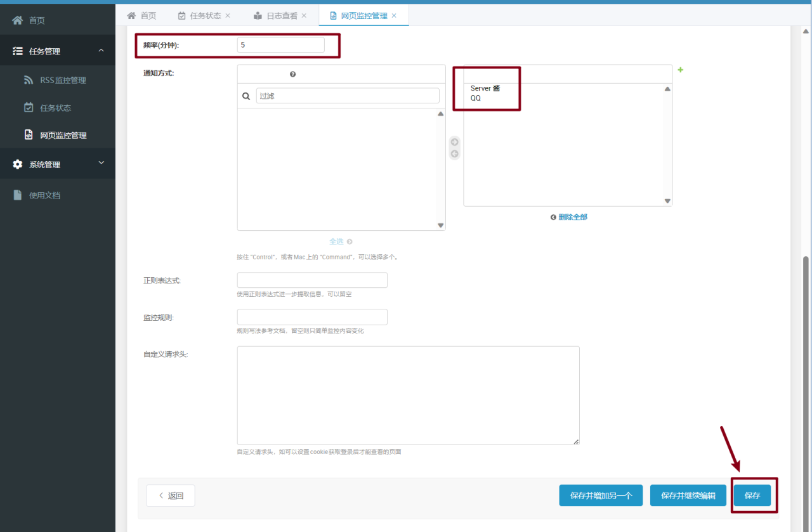Click the magnifier icon in the filter box
Screen dimensions: 812x532
(x=247, y=95)
